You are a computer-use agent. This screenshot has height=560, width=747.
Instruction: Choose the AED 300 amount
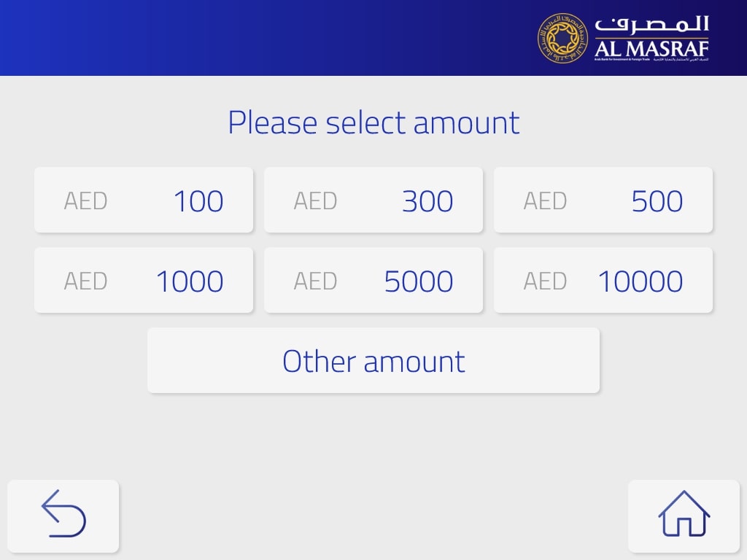coord(373,201)
